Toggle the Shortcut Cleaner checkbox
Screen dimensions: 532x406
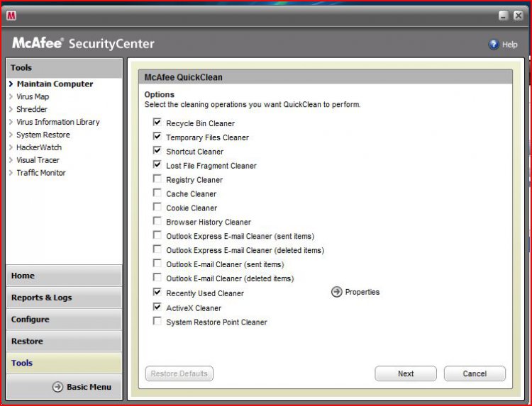[x=157, y=150]
